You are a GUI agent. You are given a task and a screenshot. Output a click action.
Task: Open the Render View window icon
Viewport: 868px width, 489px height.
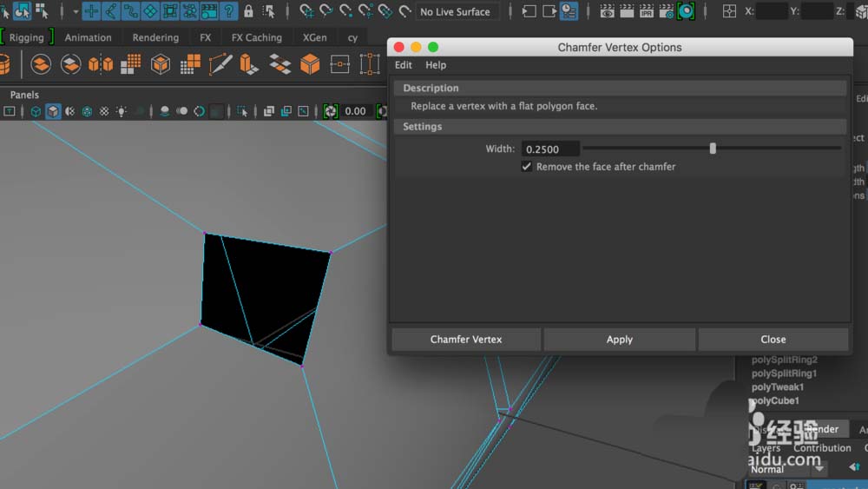click(x=608, y=11)
